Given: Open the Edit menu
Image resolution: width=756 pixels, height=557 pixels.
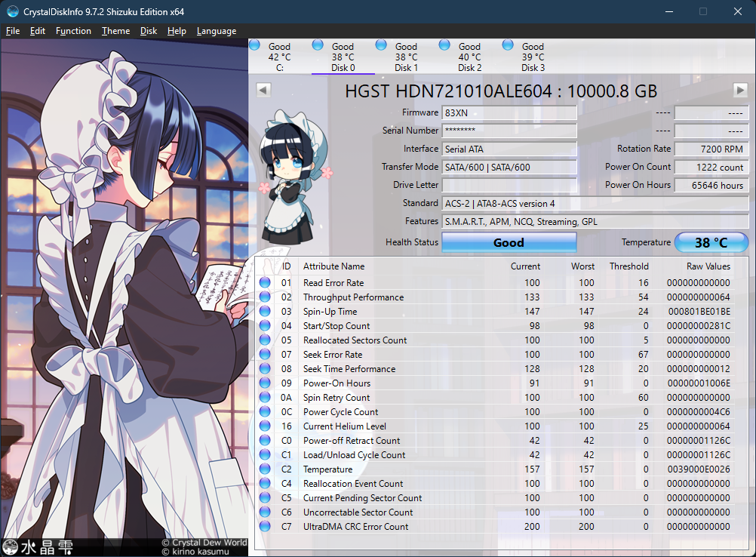Looking at the screenshot, I should tap(38, 31).
